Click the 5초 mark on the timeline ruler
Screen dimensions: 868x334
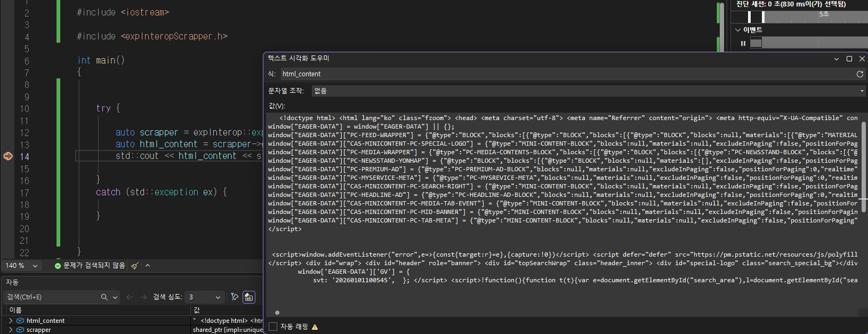tap(824, 14)
